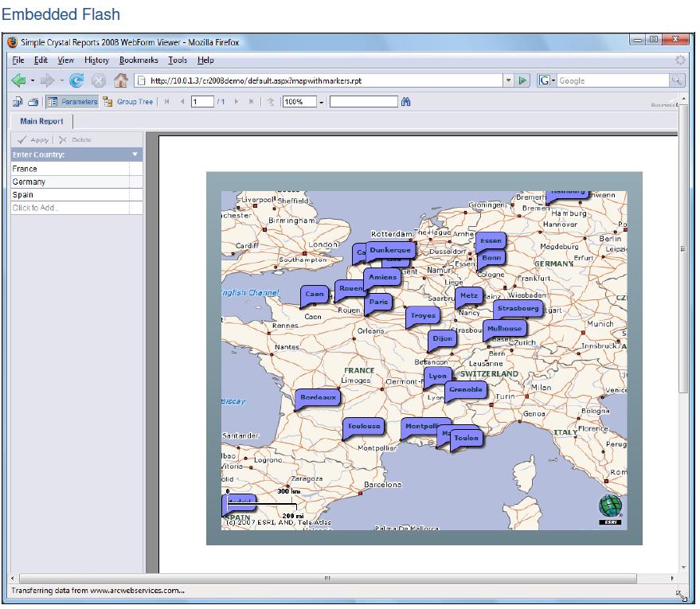Click the ESRI globe logo on the map
700x609 pixels.
click(610, 509)
